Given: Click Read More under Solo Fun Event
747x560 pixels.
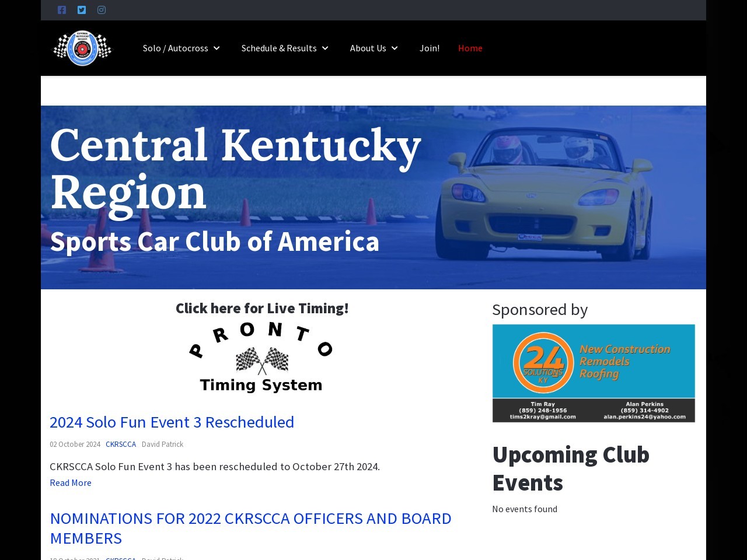Looking at the screenshot, I should click(71, 482).
